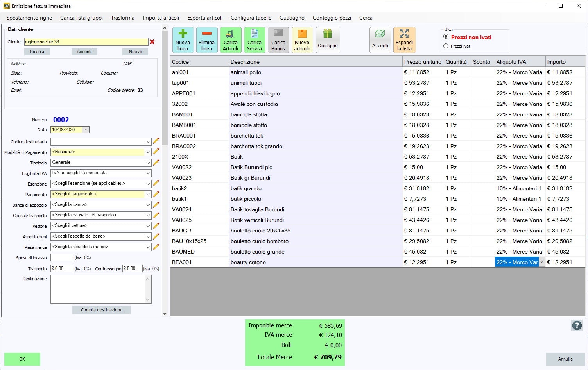Click pencil icon beside Causale trasporto
Image resolution: width=588 pixels, height=370 pixels.
coord(156,215)
